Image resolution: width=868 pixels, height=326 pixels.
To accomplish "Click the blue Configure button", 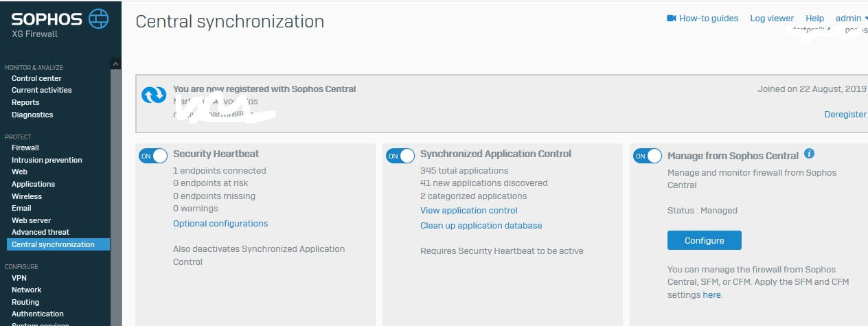I will (705, 241).
